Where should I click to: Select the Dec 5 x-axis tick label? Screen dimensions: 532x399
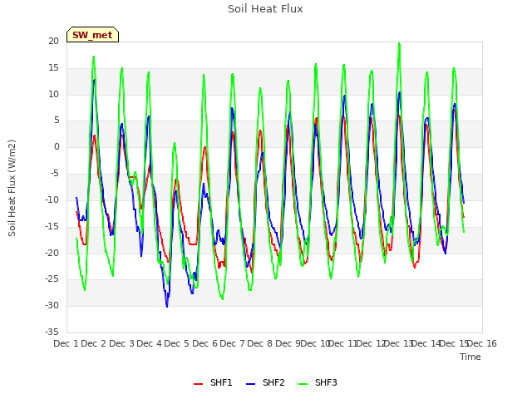point(177,343)
